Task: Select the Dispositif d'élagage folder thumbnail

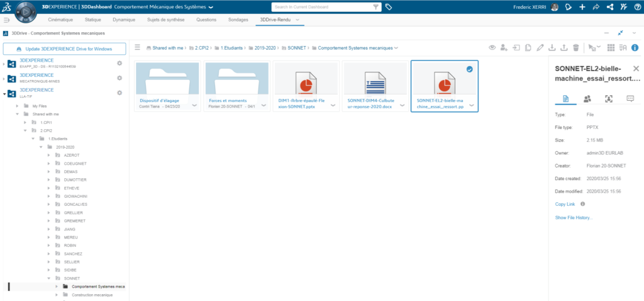Action: coord(167,79)
